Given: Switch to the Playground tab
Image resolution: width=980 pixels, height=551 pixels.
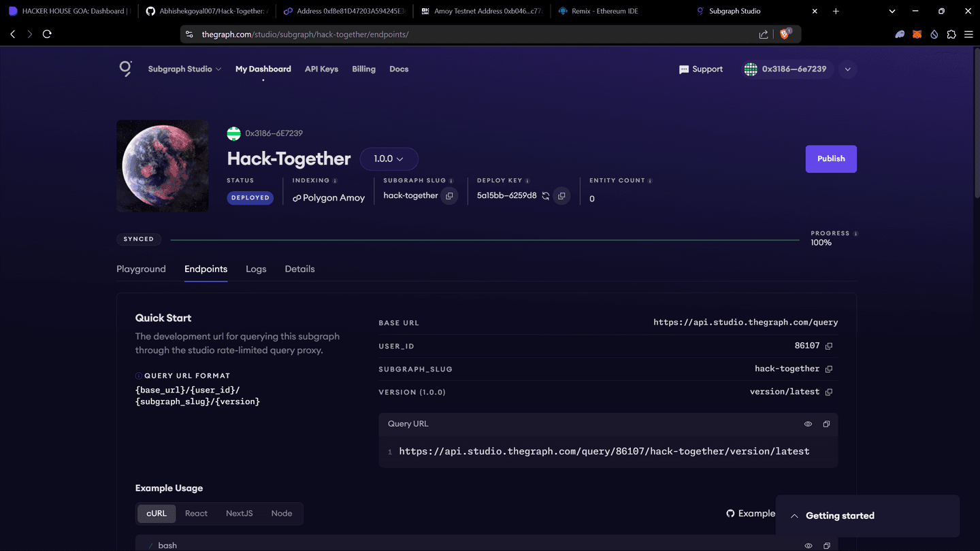Looking at the screenshot, I should (141, 269).
